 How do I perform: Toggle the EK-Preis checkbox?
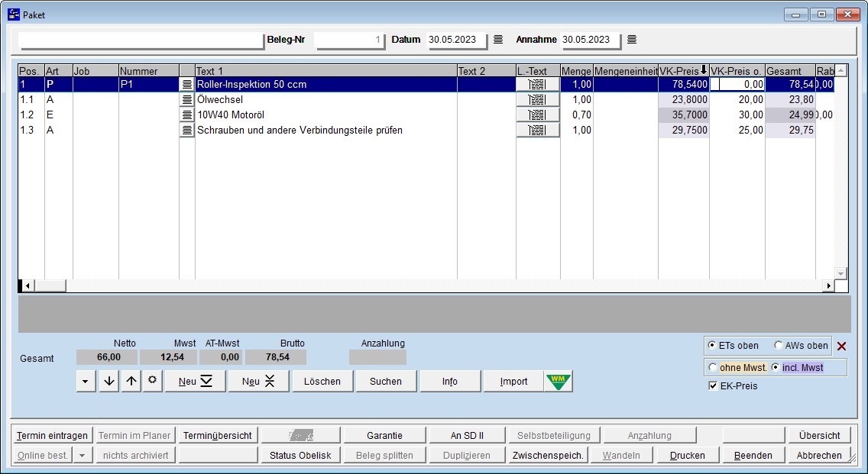[713, 385]
